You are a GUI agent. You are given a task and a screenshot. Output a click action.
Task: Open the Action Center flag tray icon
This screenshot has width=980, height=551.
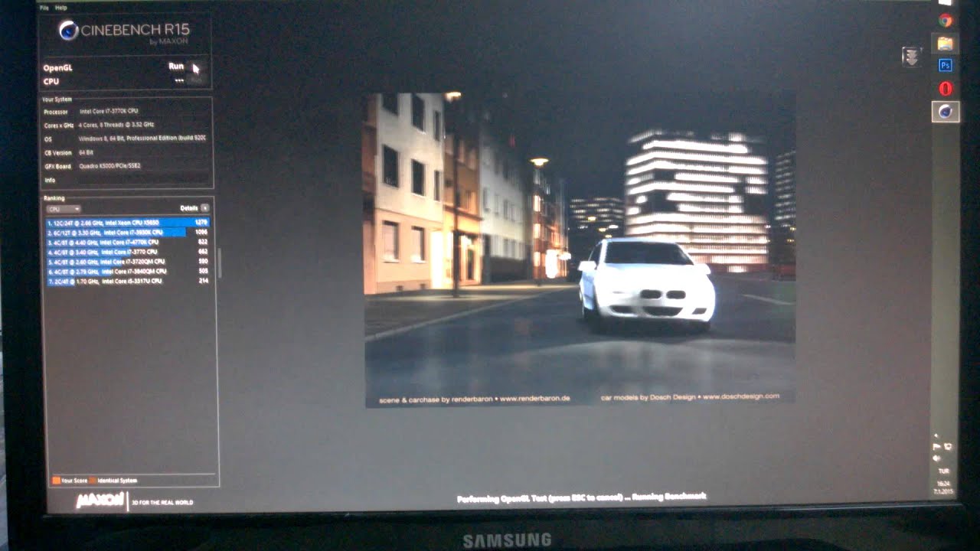click(x=936, y=446)
